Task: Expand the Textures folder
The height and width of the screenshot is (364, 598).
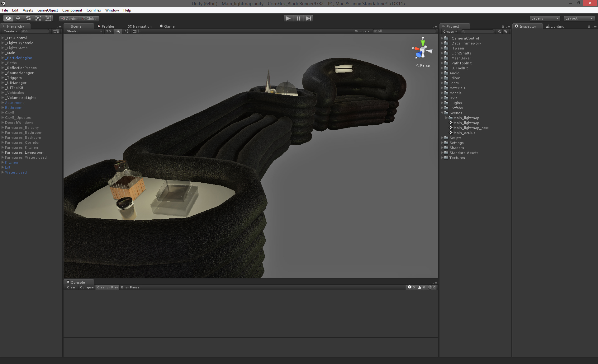Action: (x=442, y=158)
